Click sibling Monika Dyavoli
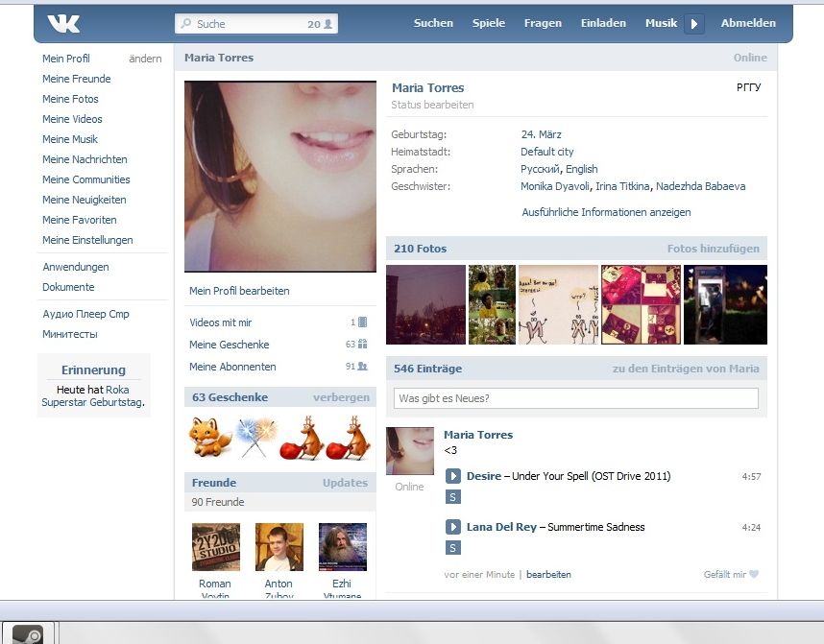The height and width of the screenshot is (644, 824). tap(555, 186)
